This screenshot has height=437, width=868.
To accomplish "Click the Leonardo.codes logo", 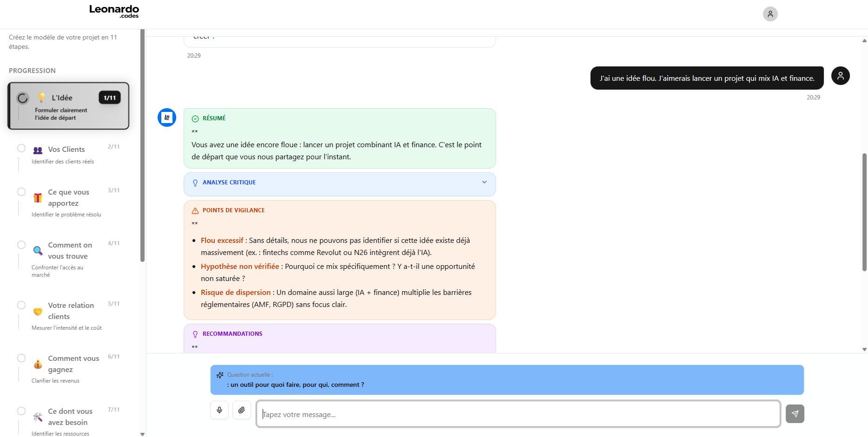I will pyautogui.click(x=114, y=12).
